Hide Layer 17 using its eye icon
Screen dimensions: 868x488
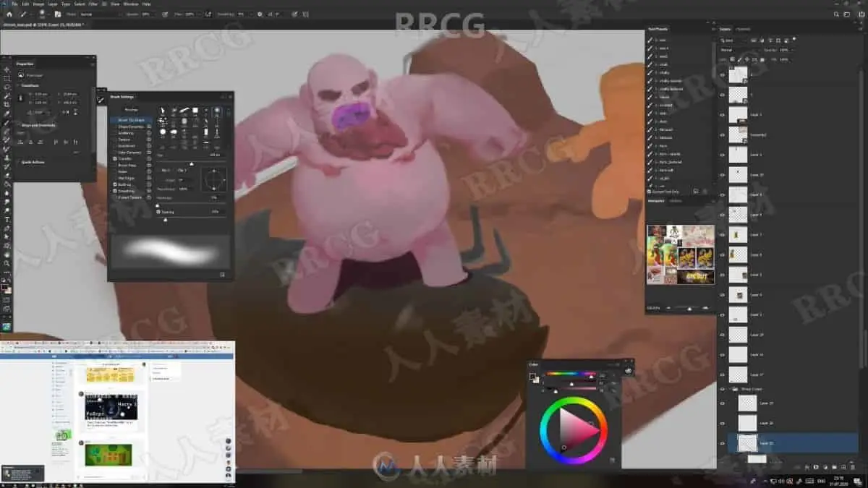tap(723, 374)
